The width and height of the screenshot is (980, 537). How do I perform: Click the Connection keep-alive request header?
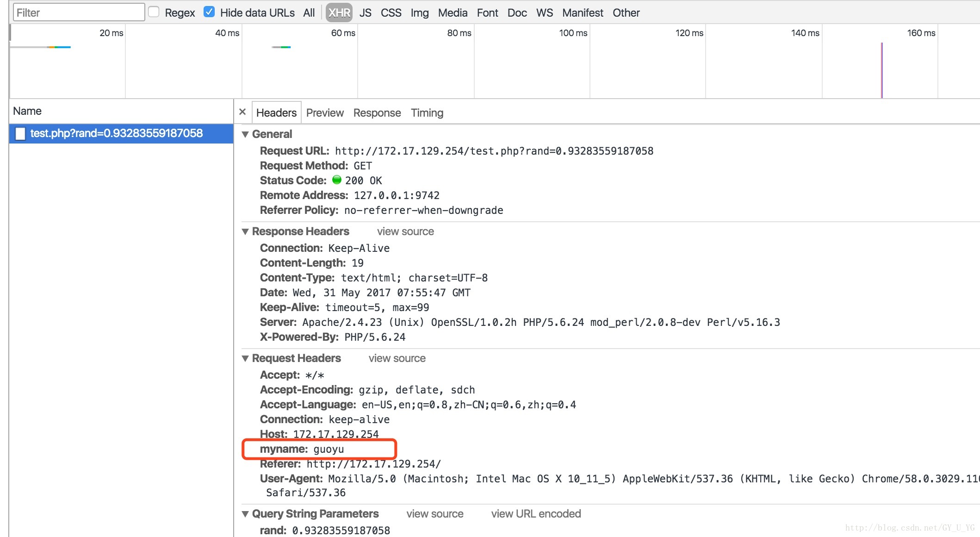click(x=325, y=419)
